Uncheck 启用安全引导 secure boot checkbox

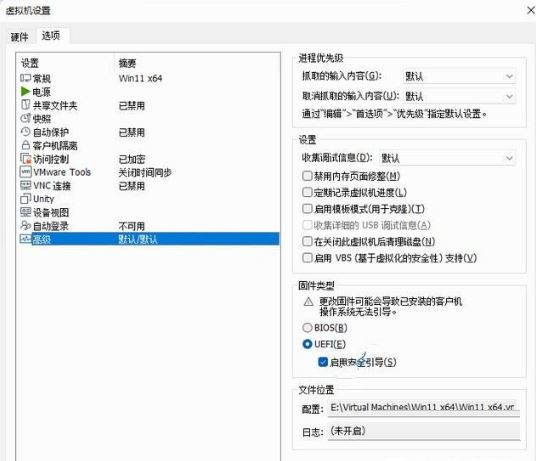[x=323, y=362]
